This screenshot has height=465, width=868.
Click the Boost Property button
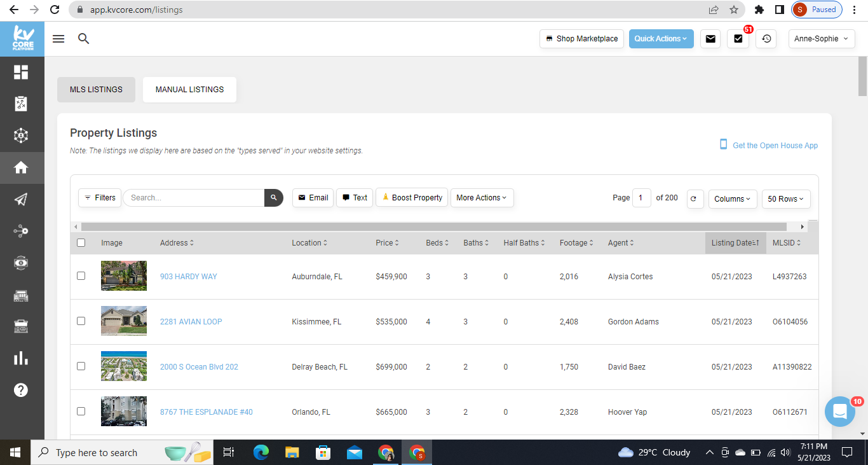click(412, 198)
